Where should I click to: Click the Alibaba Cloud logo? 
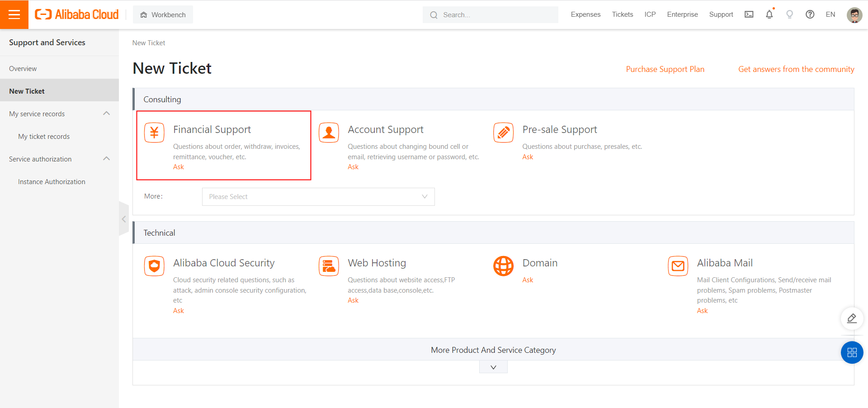77,14
